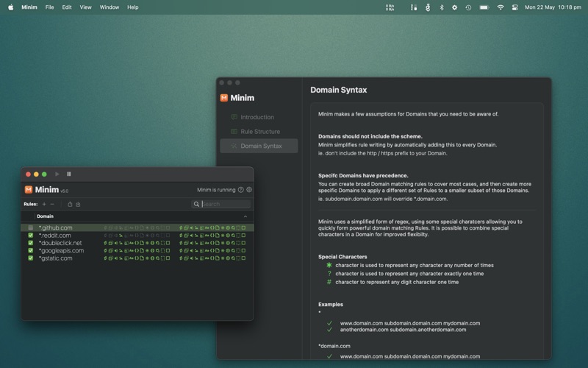Uncheck the *.reddit.com rule checkbox
The image size is (588, 368).
click(30, 236)
